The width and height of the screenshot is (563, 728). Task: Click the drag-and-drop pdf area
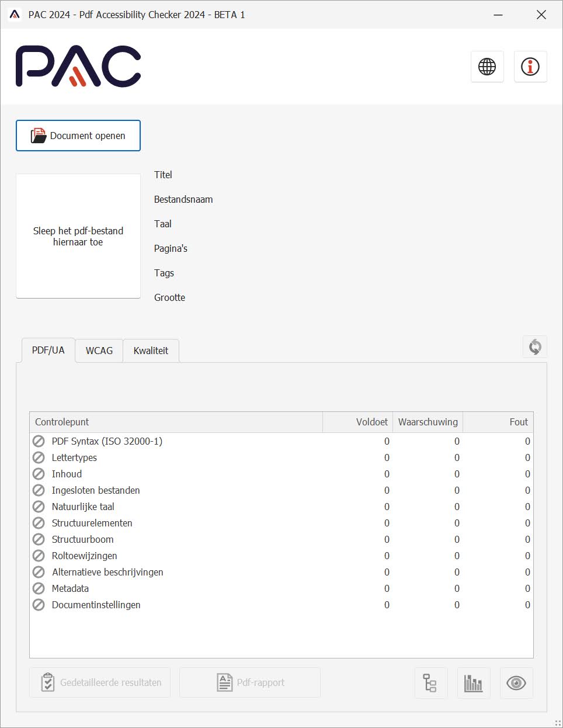point(78,236)
